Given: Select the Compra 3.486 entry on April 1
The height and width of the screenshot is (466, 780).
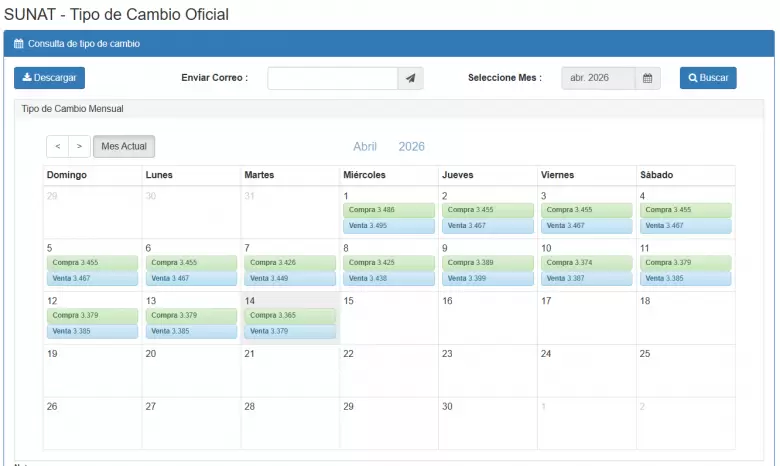Looking at the screenshot, I should coord(388,210).
